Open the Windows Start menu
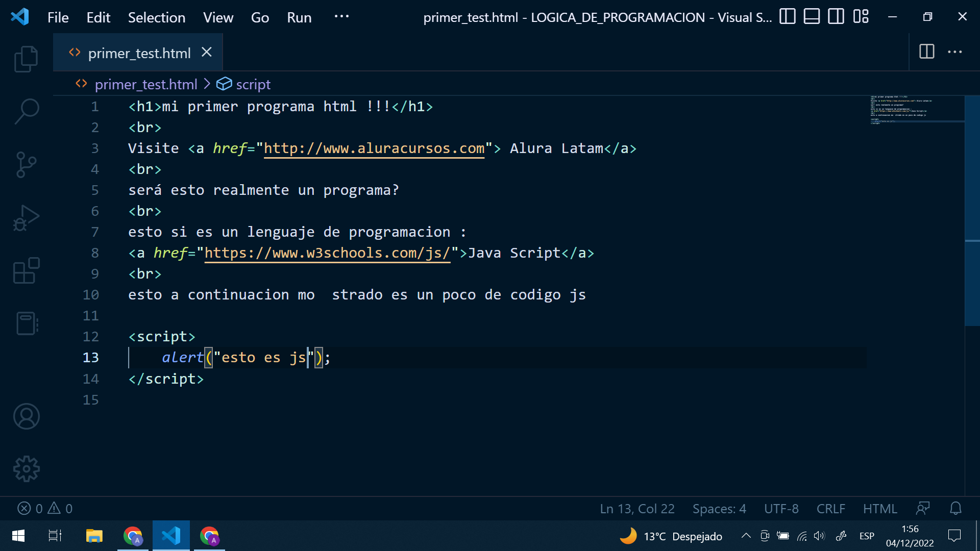The image size is (980, 551). (18, 536)
